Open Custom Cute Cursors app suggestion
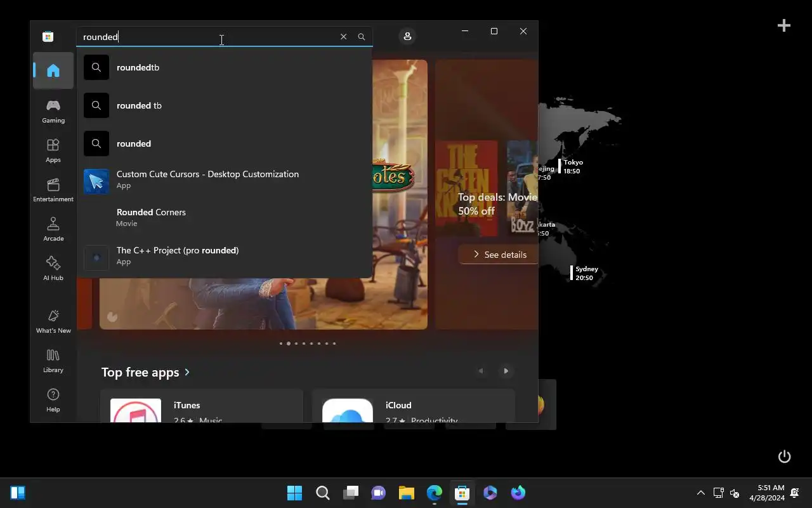Screen dimensions: 812x508 [224, 181]
